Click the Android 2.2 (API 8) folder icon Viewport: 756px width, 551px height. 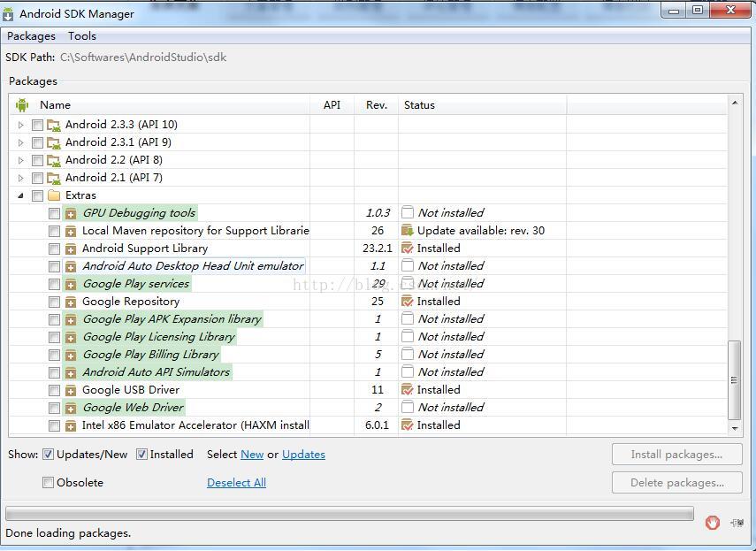click(x=54, y=160)
